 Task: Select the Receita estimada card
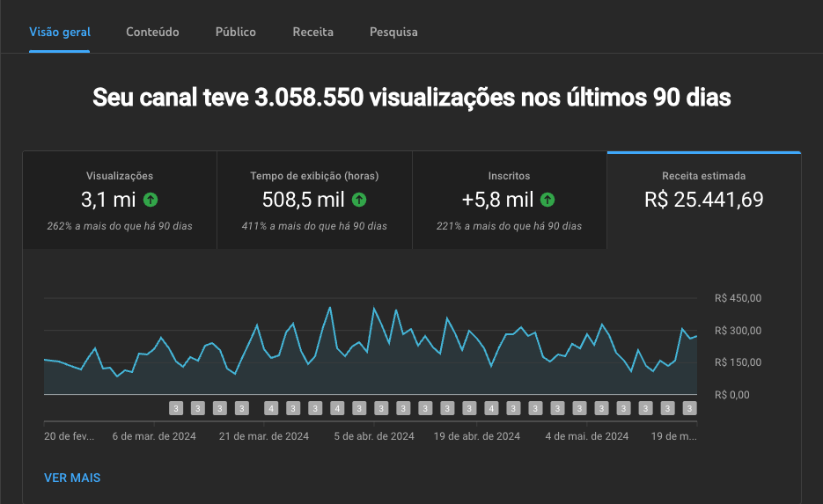coord(703,200)
